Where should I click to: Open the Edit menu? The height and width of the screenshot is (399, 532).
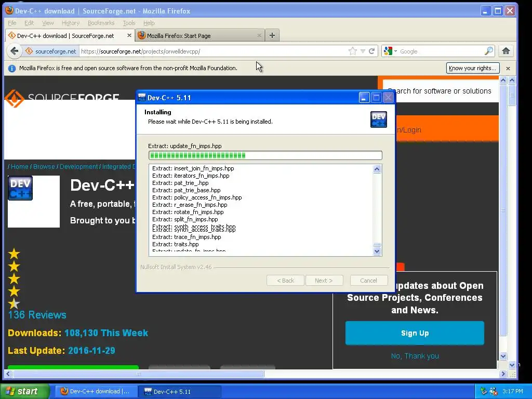pos(29,23)
